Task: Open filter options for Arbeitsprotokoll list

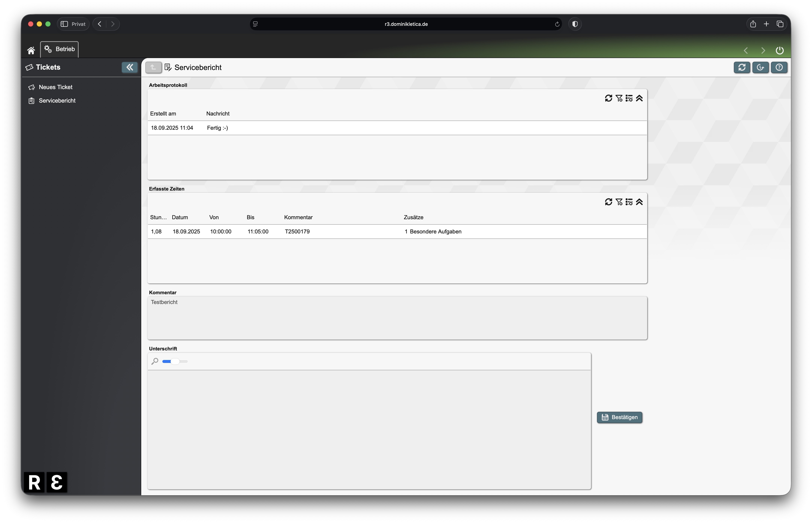Action: pyautogui.click(x=619, y=98)
